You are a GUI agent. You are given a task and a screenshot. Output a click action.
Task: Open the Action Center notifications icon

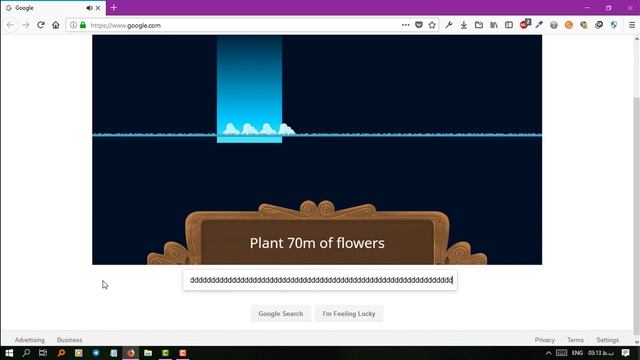pos(626,353)
